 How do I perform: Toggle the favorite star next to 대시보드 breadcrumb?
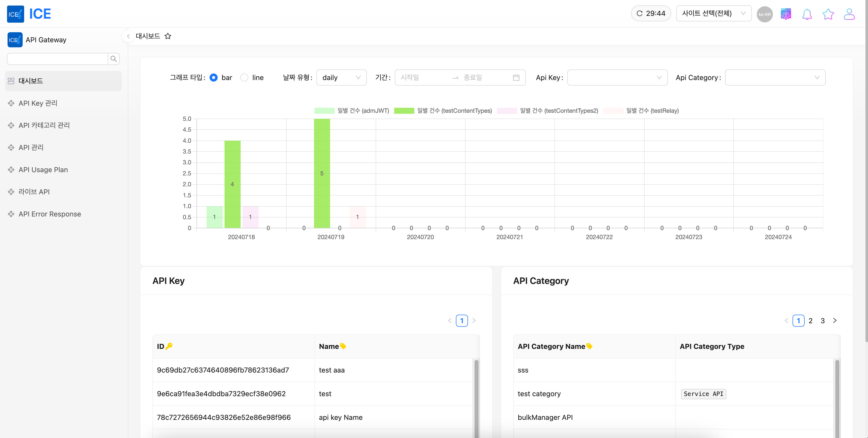click(x=168, y=36)
